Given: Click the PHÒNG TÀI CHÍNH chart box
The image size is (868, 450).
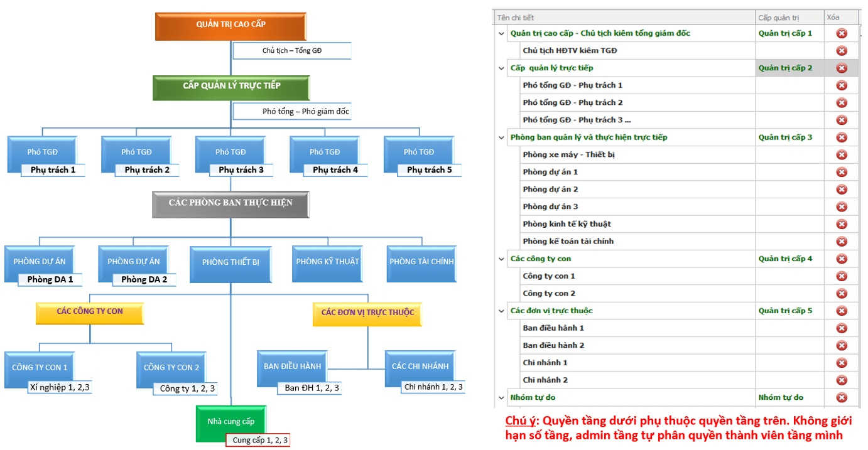Looking at the screenshot, I should tap(421, 262).
